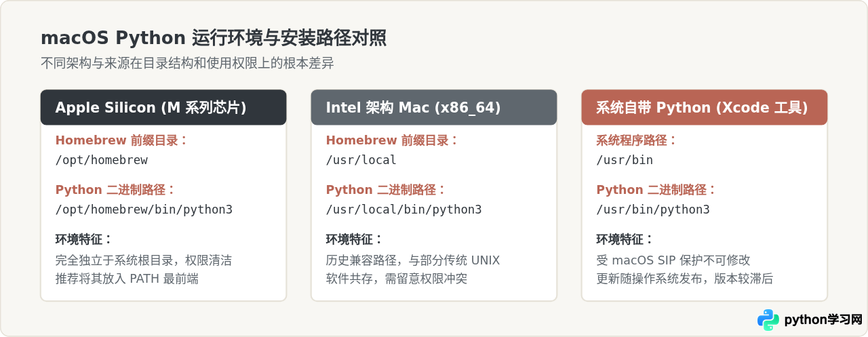The image size is (868, 337).
Task: Click the line 历史兼容路径，与部分传统 UNIX
Action: pos(413,260)
